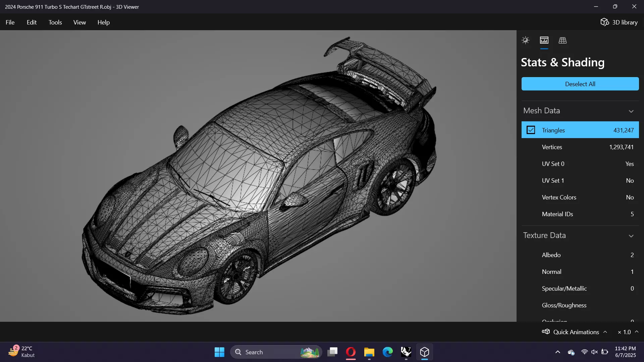This screenshot has width=644, height=362.
Task: Select the UV Set 1 row
Action: click(x=580, y=180)
